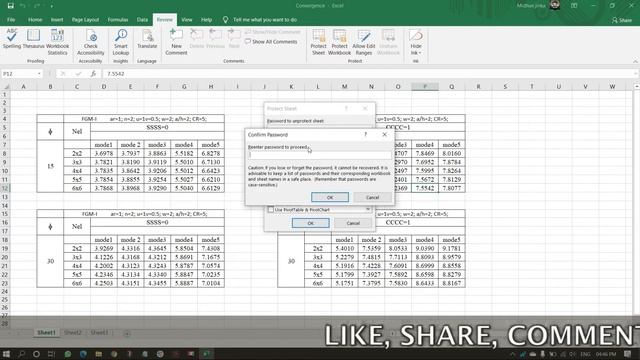Switch to the Formulas tab
The width and height of the screenshot is (640, 360).
tap(118, 20)
